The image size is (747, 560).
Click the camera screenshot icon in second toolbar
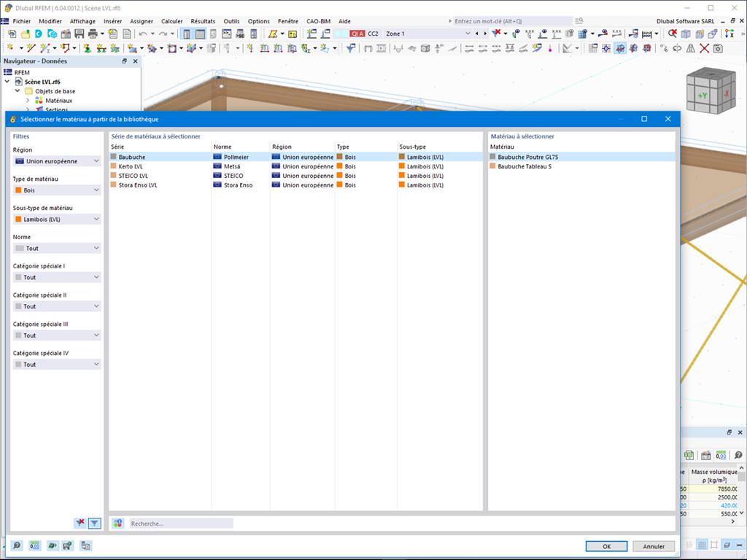718,48
